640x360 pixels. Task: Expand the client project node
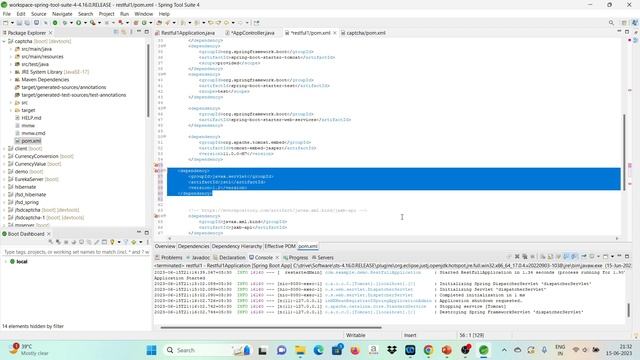pyautogui.click(x=4, y=149)
